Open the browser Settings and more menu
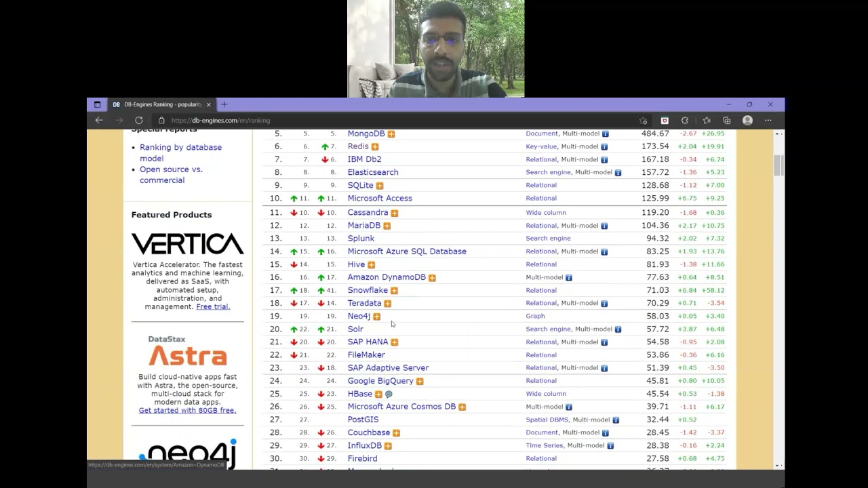This screenshot has width=868, height=488. [x=768, y=120]
